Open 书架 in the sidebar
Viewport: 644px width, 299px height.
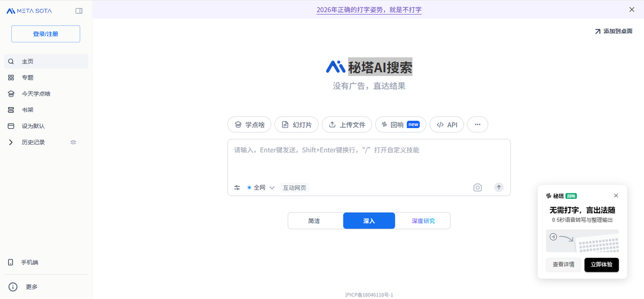tap(27, 110)
